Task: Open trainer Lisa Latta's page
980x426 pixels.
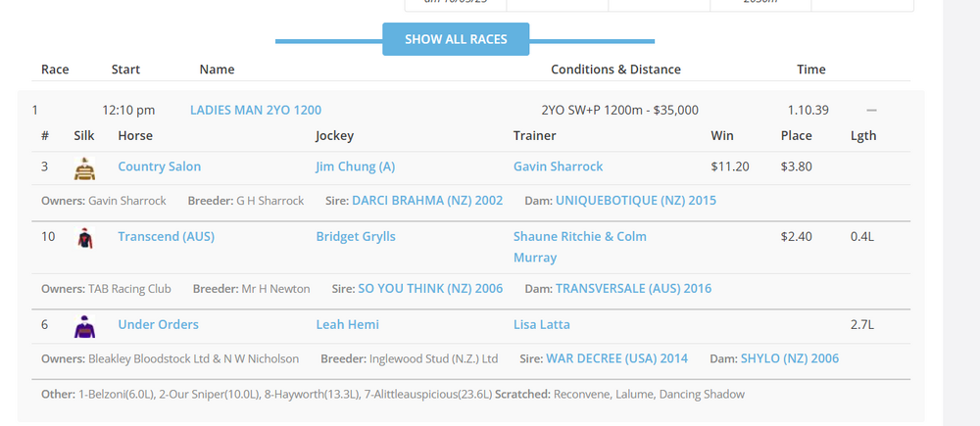Action: pos(541,325)
